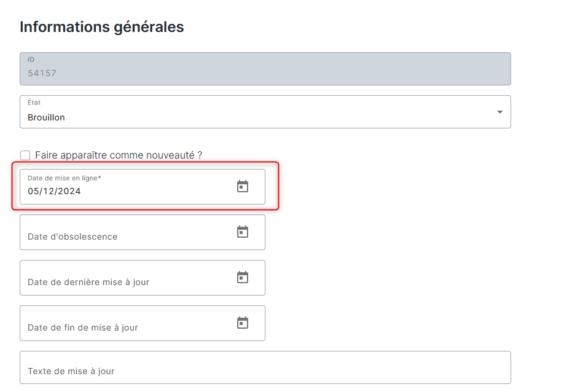Screen dimensions: 567x392
Task: Open calendar picker for Date de mise en ligne
Action: tap(243, 186)
